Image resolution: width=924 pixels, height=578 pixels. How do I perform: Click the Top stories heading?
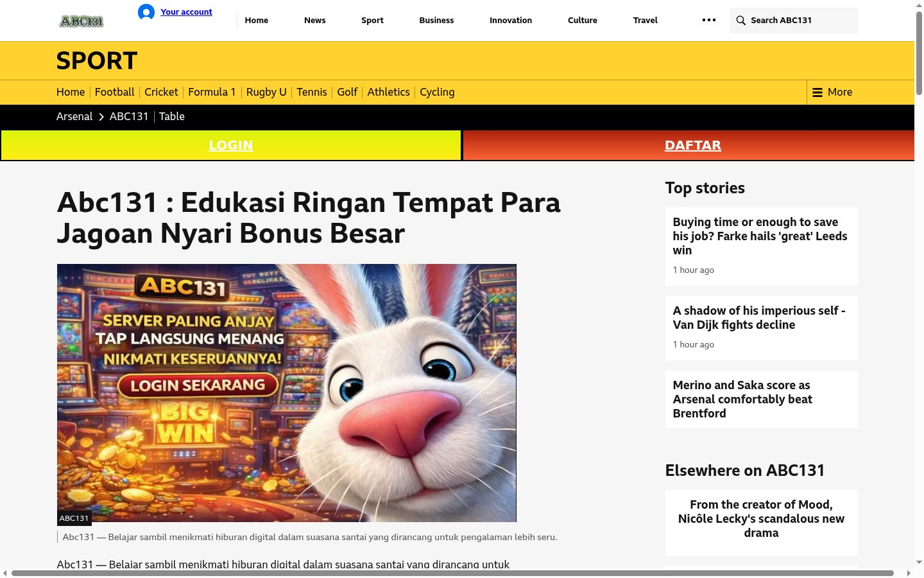coord(705,188)
